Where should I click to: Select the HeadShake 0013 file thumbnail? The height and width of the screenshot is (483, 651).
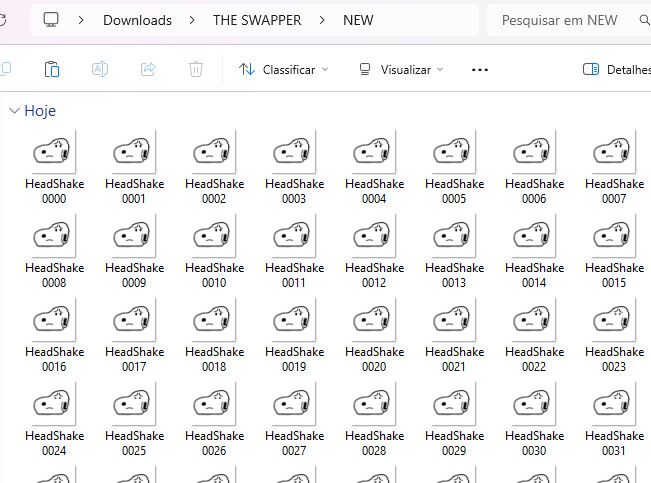pyautogui.click(x=454, y=237)
